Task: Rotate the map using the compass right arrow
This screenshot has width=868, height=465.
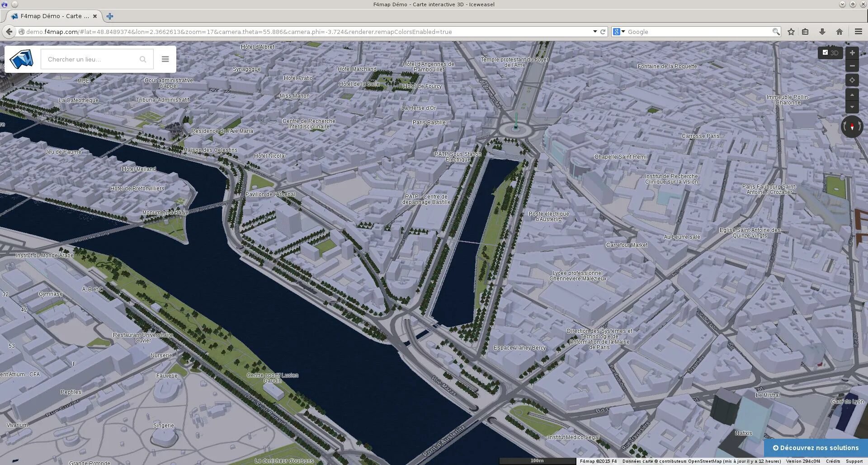Action: 860,127
